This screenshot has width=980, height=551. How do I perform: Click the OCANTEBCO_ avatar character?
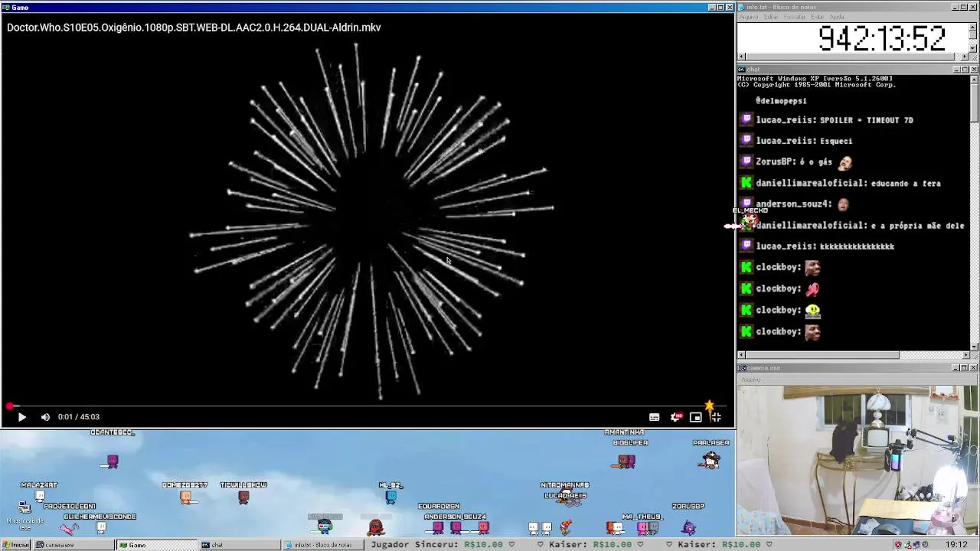click(113, 461)
